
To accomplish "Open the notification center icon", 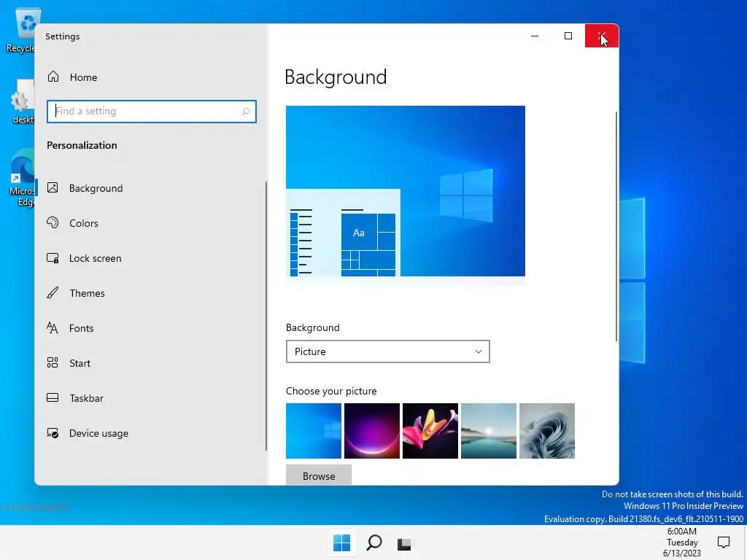I will (723, 542).
